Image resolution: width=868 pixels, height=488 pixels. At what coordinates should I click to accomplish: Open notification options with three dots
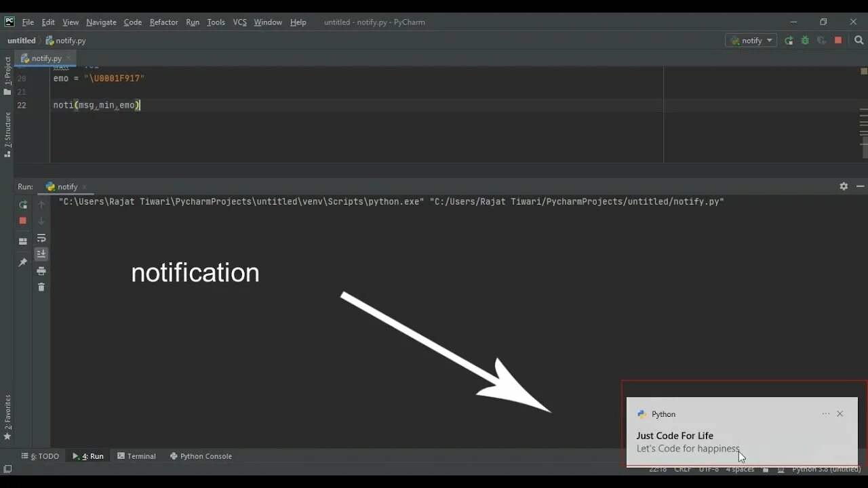(x=826, y=413)
